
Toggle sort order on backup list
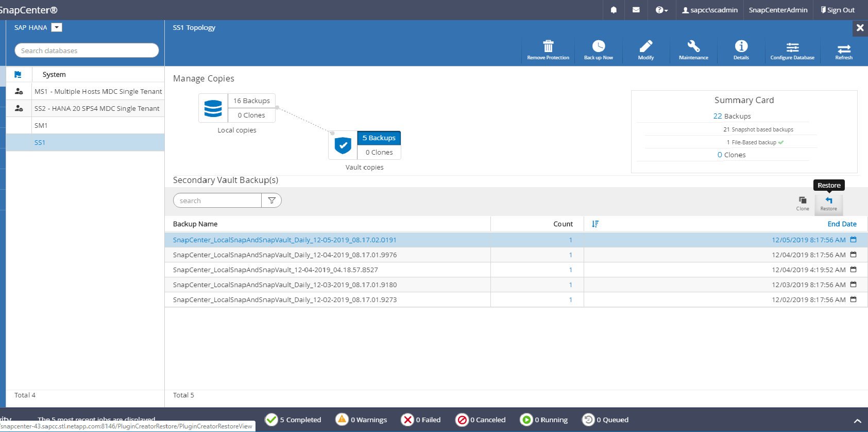595,224
